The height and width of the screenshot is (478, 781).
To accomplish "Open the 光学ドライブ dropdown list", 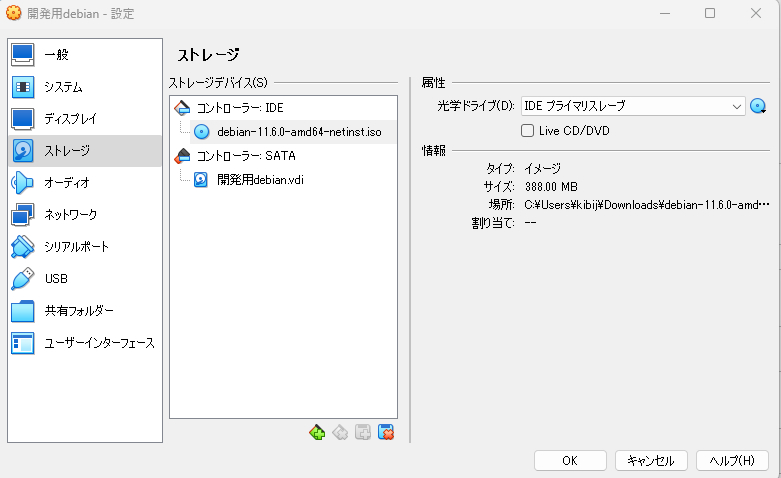I will [x=633, y=106].
